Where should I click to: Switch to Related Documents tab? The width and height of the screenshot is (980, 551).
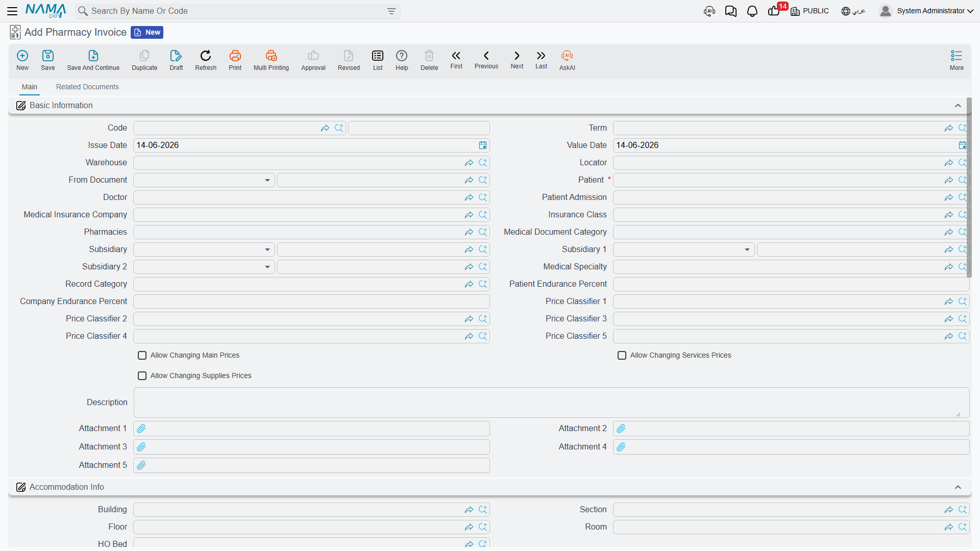(87, 87)
